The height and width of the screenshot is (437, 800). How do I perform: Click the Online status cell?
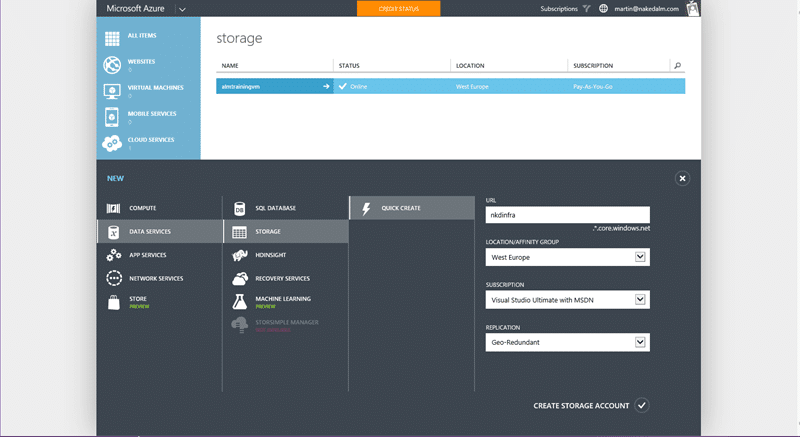click(392, 87)
